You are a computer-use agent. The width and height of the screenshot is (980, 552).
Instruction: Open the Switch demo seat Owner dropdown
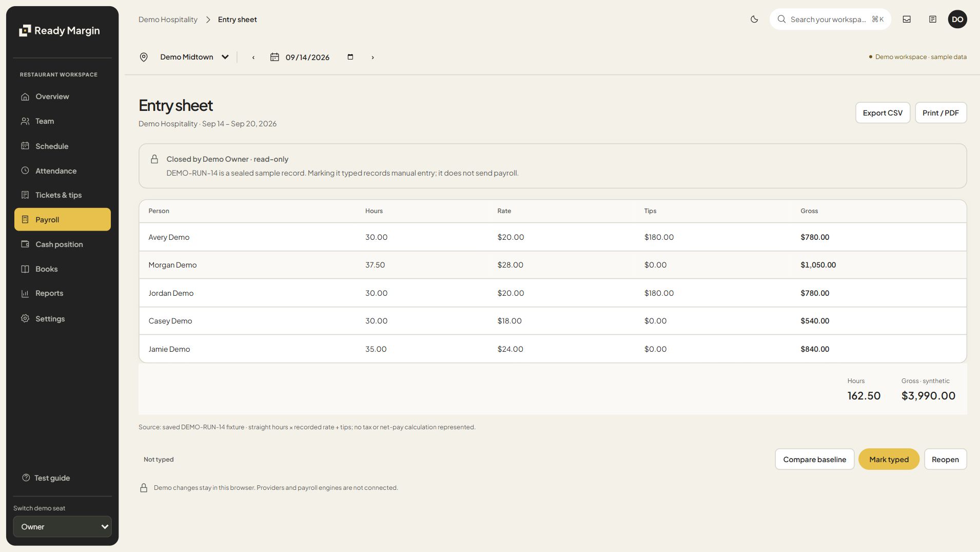click(x=63, y=527)
